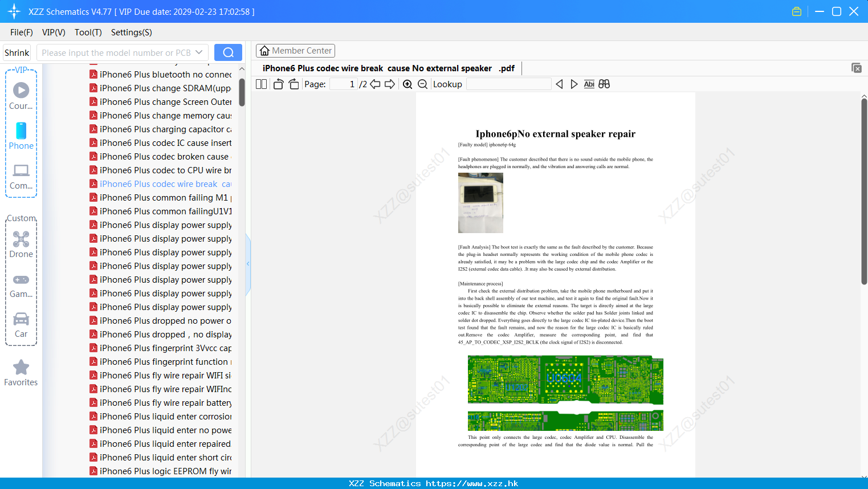Open the Settings(S) menu

[x=132, y=32]
